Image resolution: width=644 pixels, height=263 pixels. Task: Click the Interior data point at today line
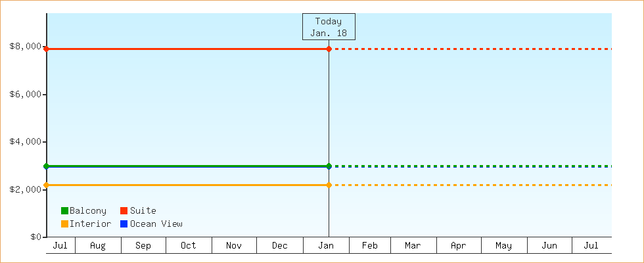(x=329, y=185)
